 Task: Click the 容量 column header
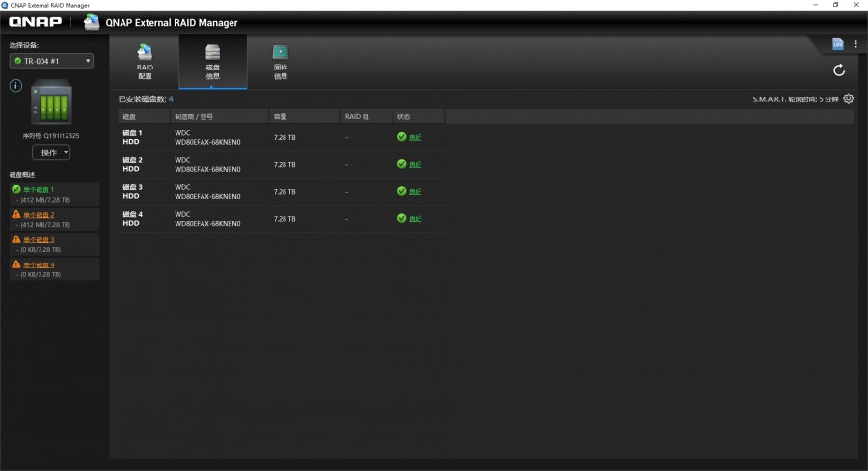coord(282,116)
